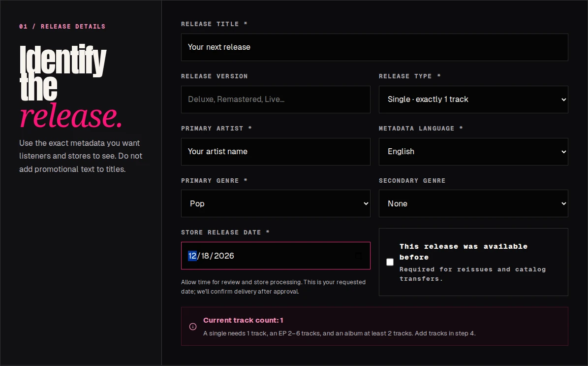
Task: Click the 'PRIMARY GENRE *' field label
Action: pyautogui.click(x=214, y=181)
